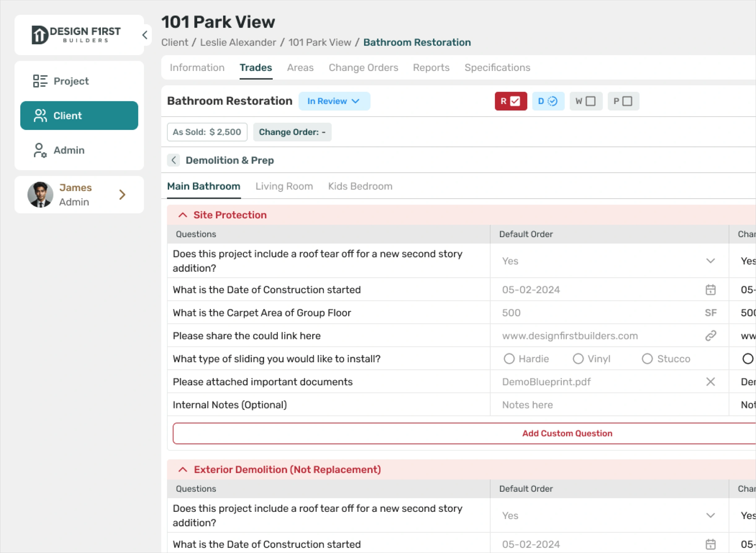Click the Project list icon in sidebar

point(40,81)
